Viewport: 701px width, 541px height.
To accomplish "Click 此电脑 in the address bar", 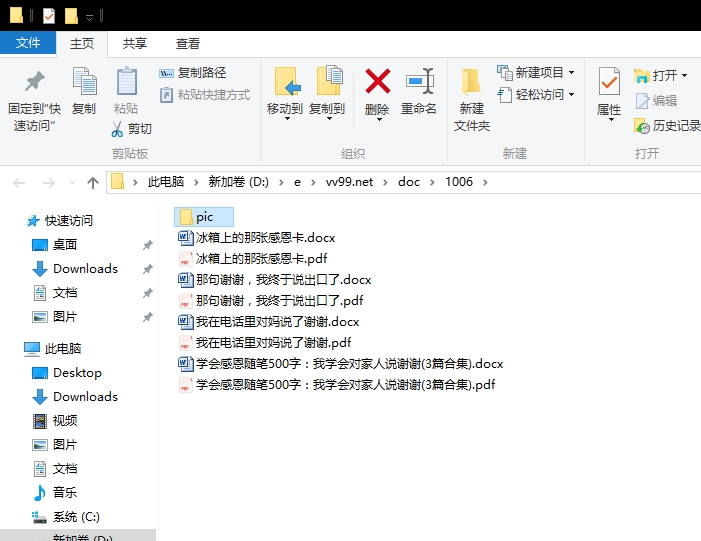I will pos(166,182).
